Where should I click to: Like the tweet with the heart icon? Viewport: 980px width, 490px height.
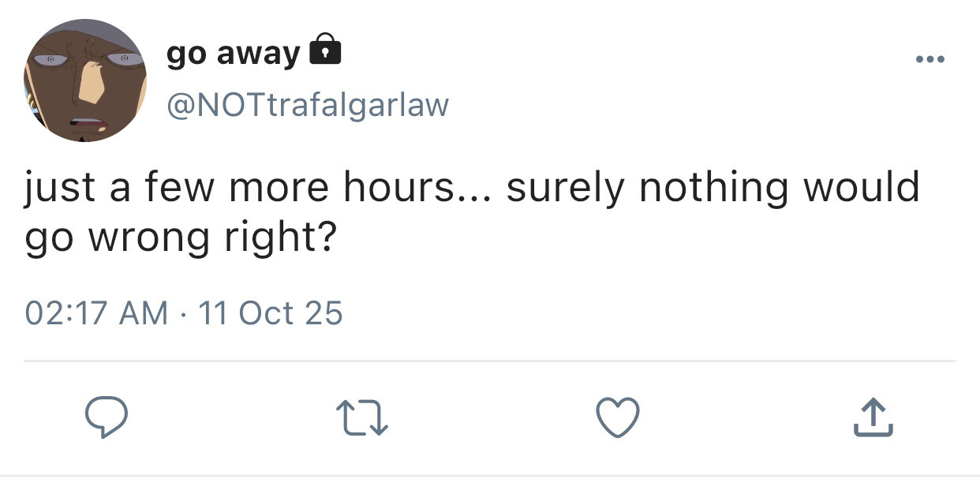(616, 417)
